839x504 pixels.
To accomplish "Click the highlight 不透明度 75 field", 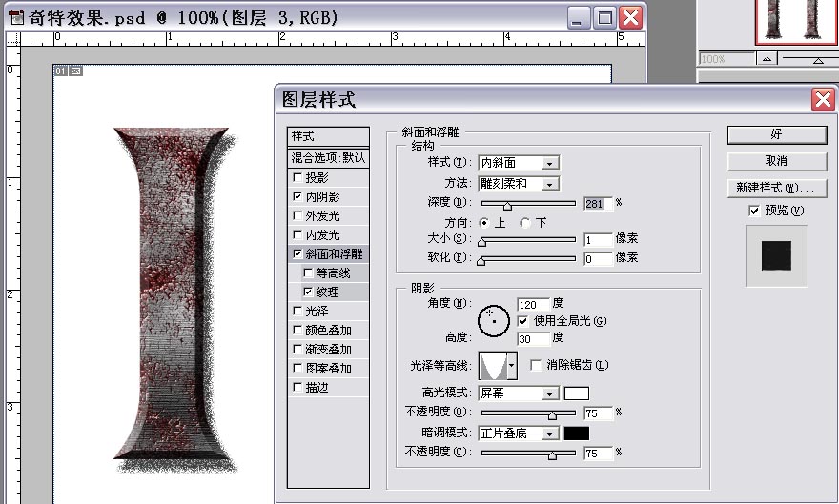I will (x=598, y=413).
